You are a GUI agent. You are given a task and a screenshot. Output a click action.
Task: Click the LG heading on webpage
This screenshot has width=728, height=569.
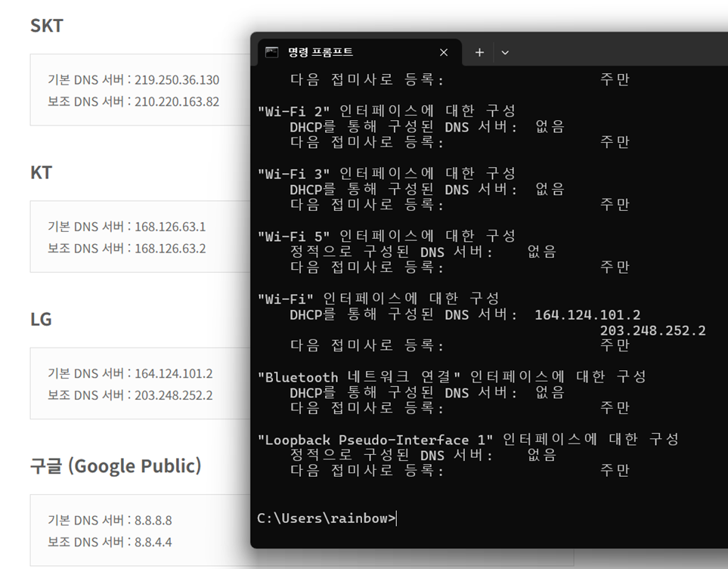point(41,320)
